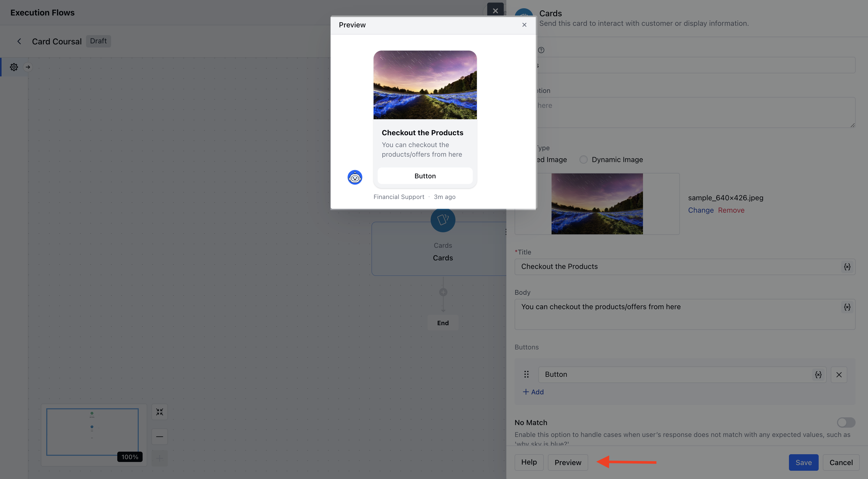Click the Change image link

click(x=701, y=210)
